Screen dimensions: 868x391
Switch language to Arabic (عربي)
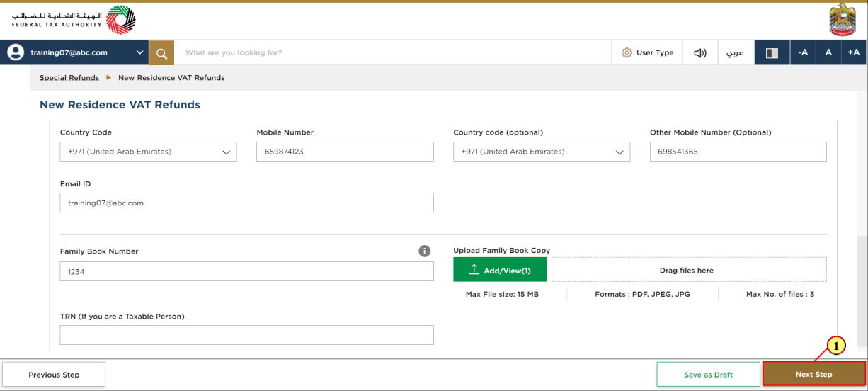coord(736,53)
